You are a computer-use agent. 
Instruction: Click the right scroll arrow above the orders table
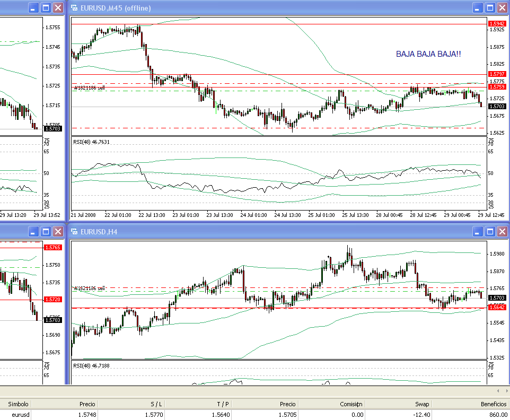click(x=507, y=391)
